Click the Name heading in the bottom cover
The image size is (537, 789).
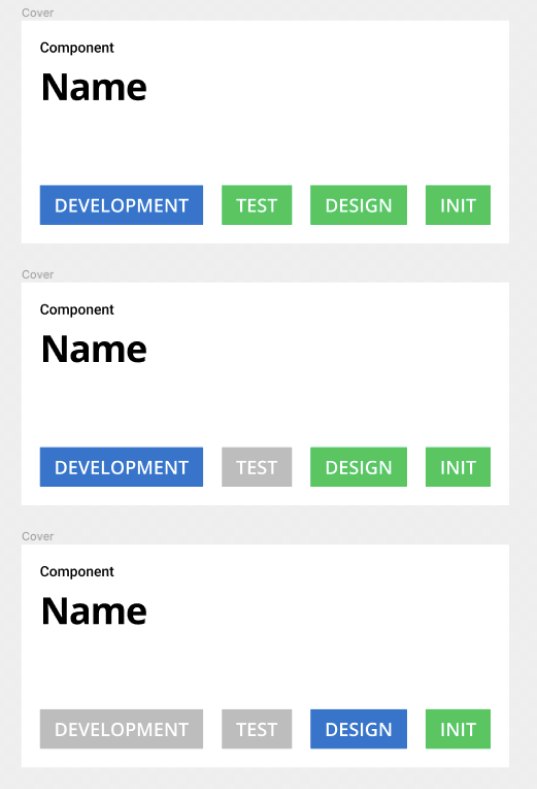[94, 611]
